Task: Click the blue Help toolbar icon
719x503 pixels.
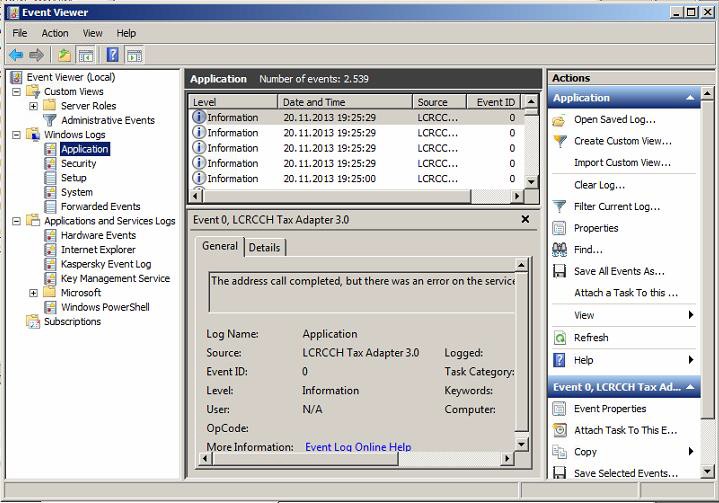Action: point(113,55)
